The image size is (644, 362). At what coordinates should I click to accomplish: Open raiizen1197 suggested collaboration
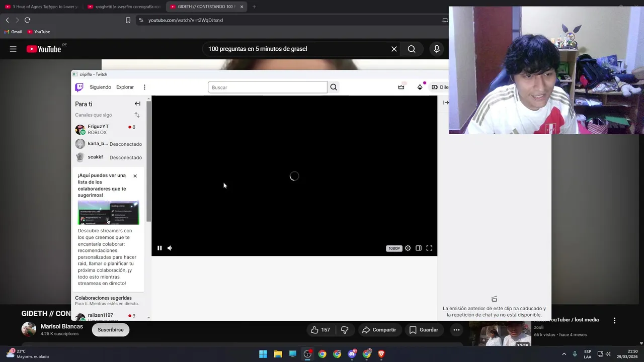[108, 316]
